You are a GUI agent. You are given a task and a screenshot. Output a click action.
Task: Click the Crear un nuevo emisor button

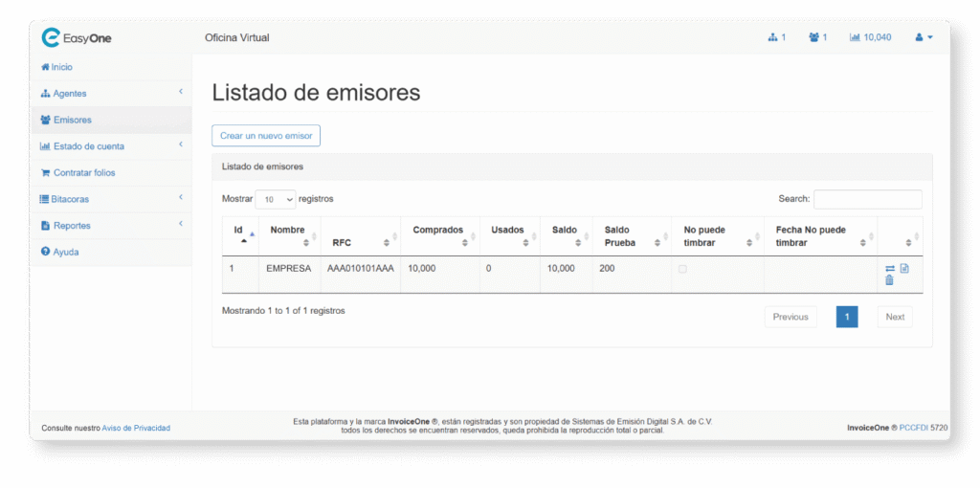tap(266, 136)
